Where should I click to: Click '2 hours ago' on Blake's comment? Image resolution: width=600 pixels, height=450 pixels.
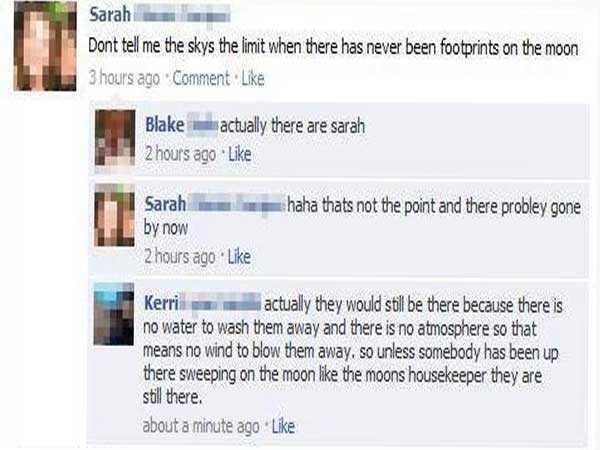click(x=180, y=154)
